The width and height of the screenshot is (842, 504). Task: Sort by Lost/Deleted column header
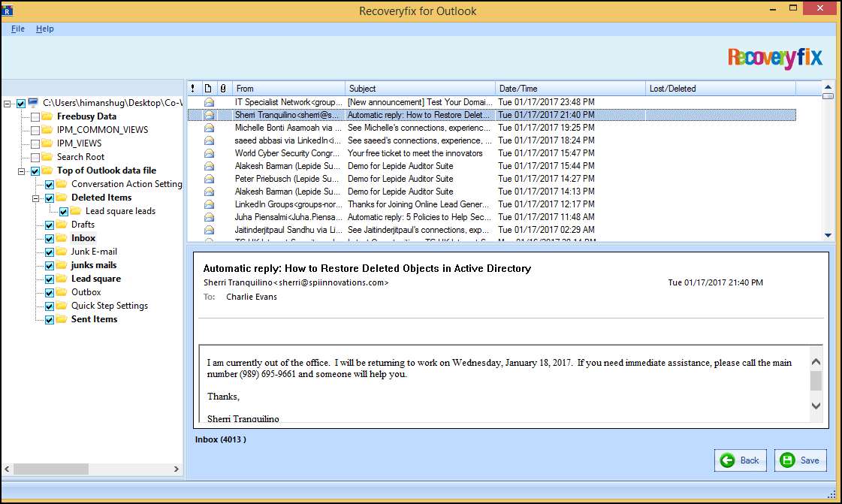point(720,89)
